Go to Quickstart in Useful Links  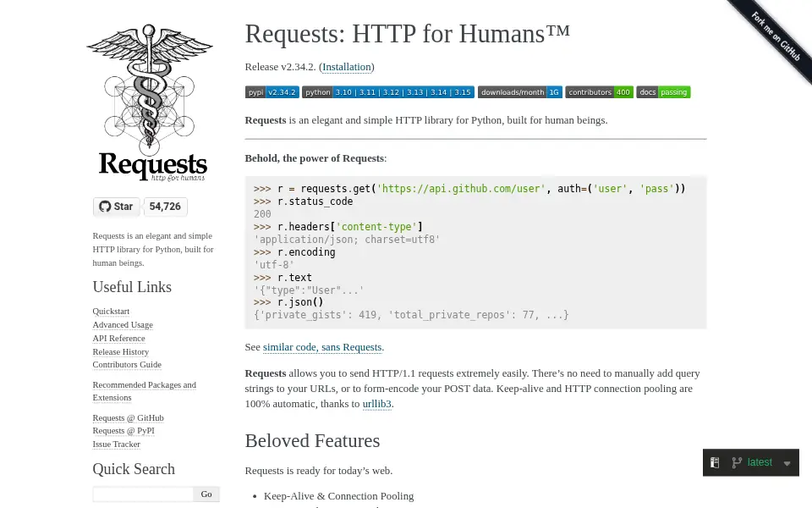click(x=111, y=311)
